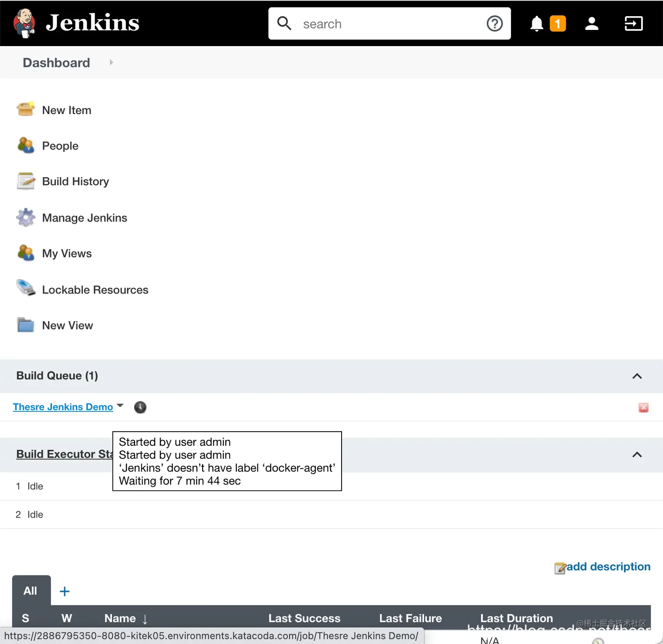This screenshot has width=663, height=644.
Task: Select the All view tab
Action: [31, 591]
